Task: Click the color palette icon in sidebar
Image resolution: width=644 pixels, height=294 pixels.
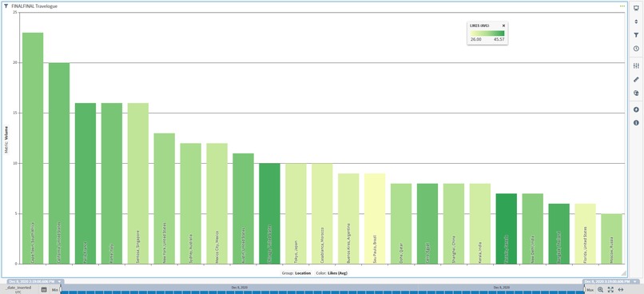Action: click(x=636, y=93)
